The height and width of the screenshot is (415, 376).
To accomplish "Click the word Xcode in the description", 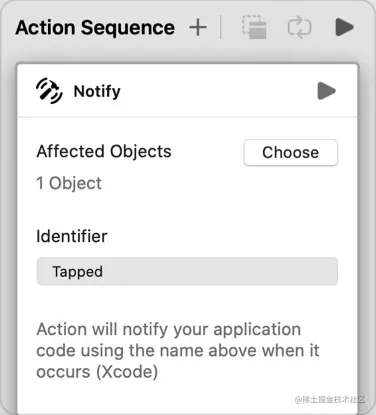I will (x=127, y=372).
